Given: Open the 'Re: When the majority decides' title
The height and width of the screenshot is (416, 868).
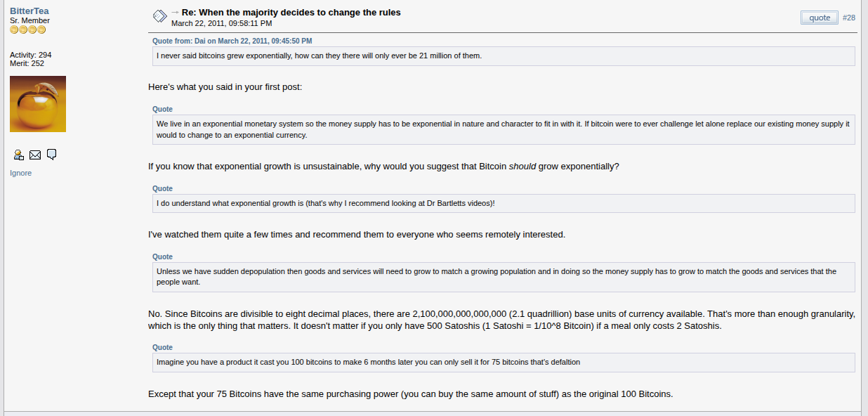Looking at the screenshot, I should point(291,13).
